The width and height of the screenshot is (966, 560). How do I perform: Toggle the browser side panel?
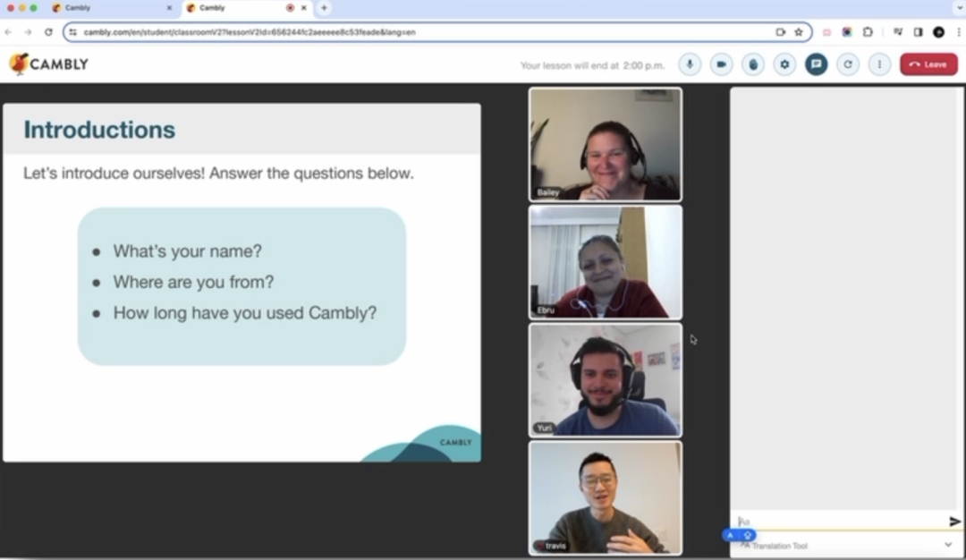[x=918, y=32]
